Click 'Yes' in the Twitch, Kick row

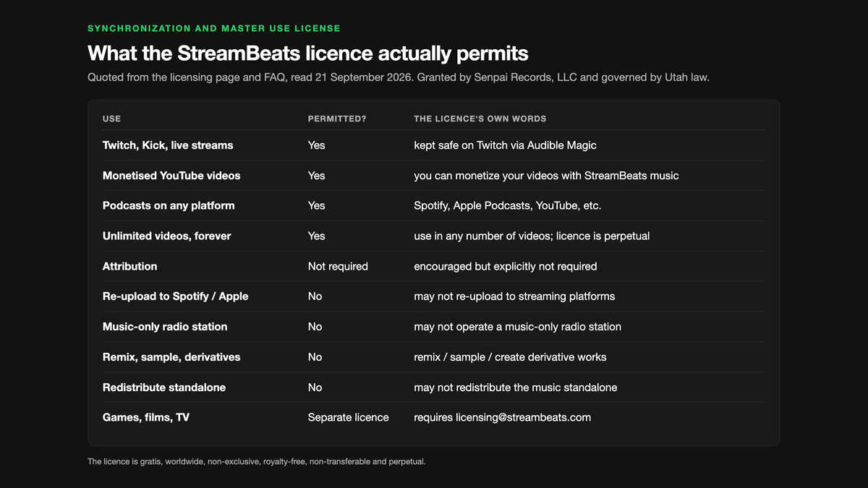coord(317,145)
